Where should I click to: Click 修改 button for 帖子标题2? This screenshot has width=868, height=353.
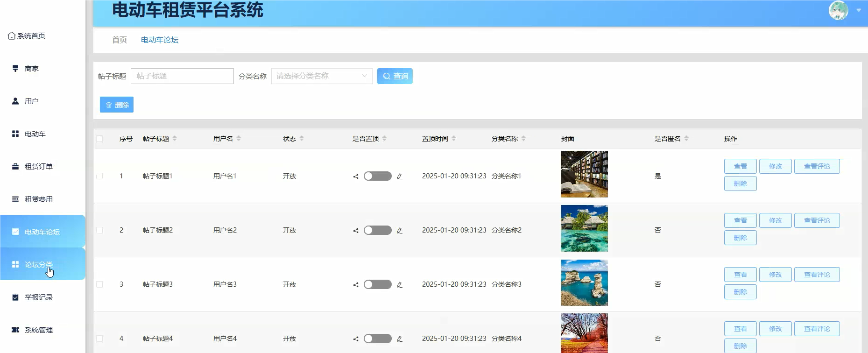[x=776, y=220]
